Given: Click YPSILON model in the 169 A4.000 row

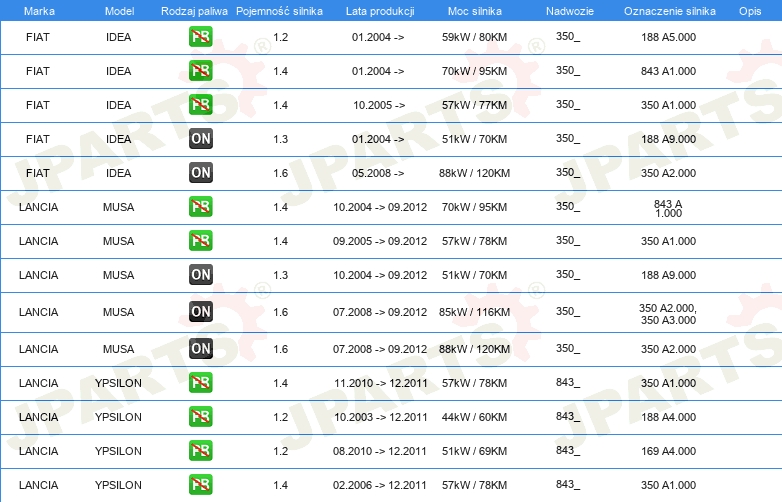Looking at the screenshot, I should tap(119, 451).
